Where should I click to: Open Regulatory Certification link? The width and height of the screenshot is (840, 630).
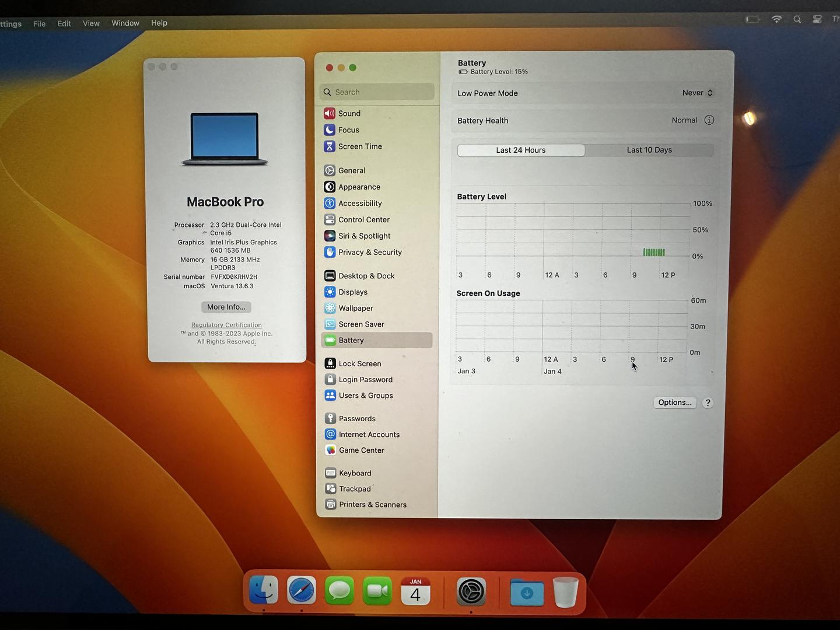click(x=226, y=325)
